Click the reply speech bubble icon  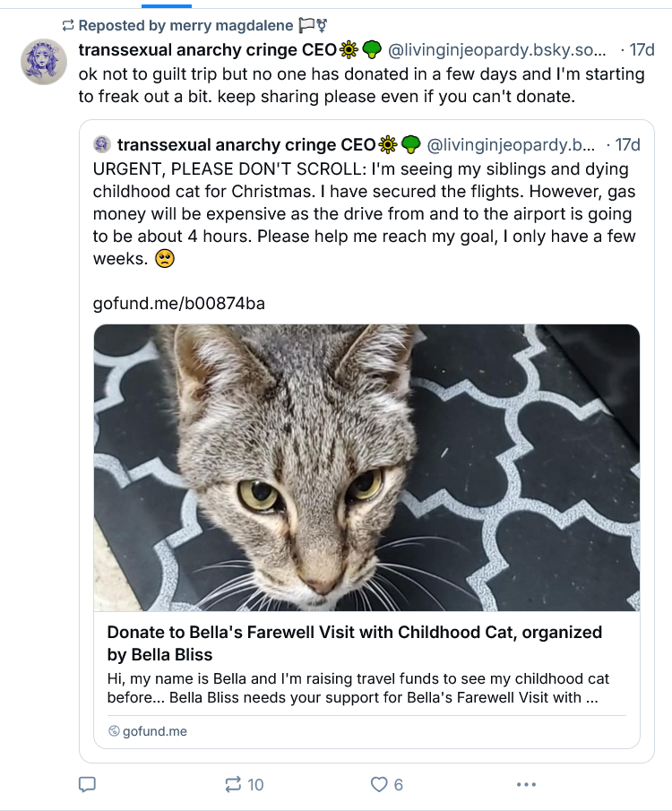pyautogui.click(x=87, y=784)
